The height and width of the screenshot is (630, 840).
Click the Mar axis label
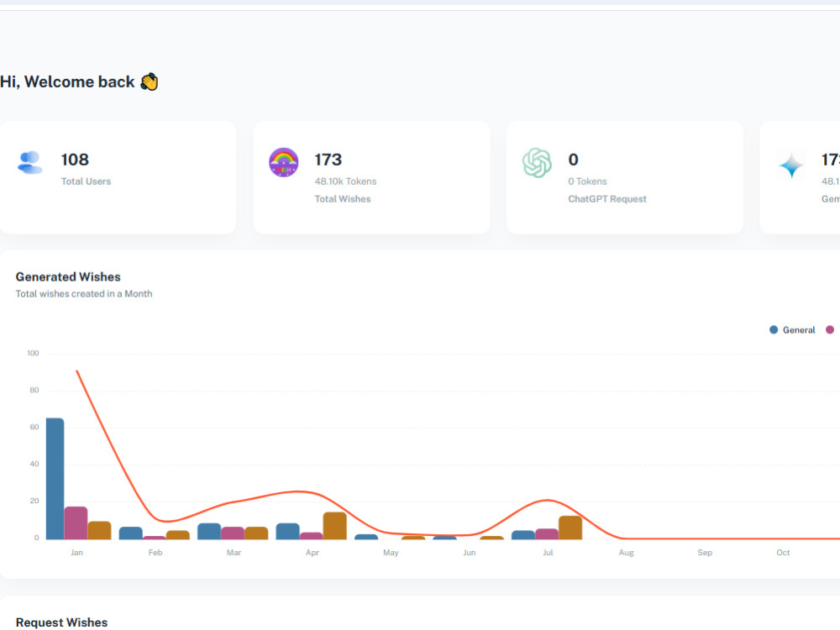pos(234,553)
